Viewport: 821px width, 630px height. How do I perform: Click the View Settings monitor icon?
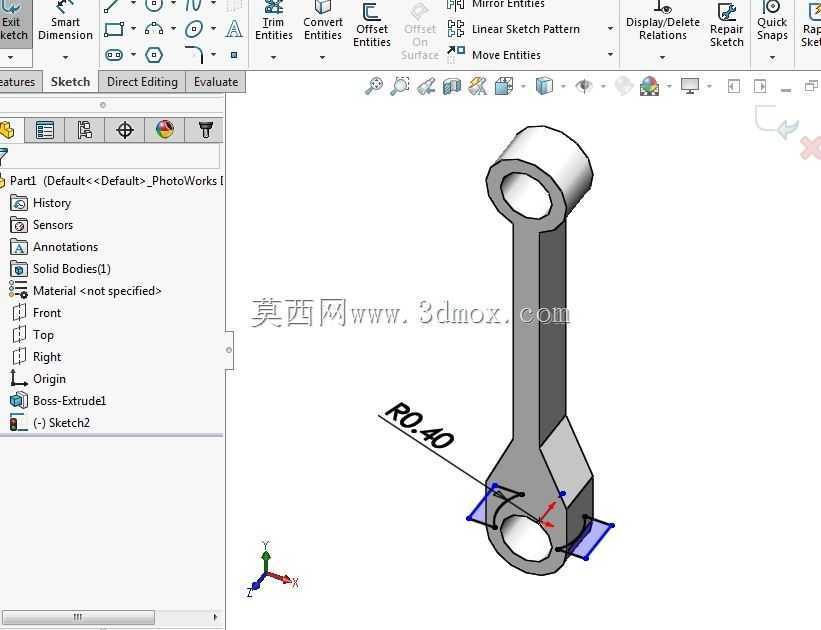(690, 86)
